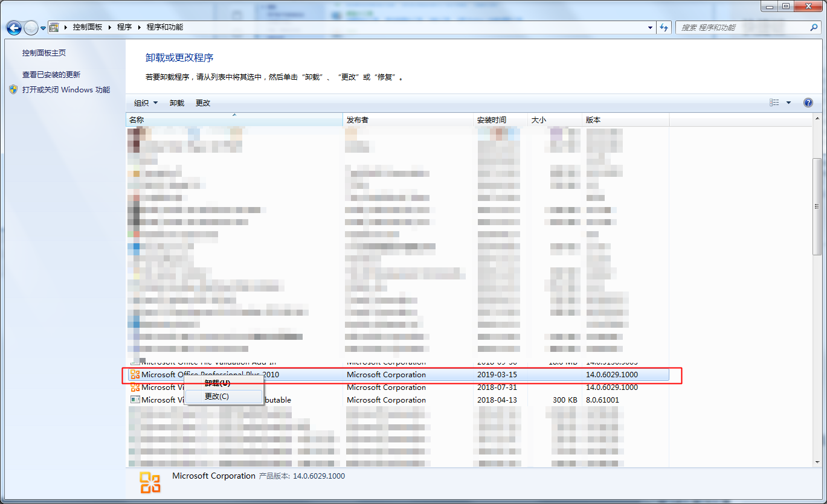Viewport: 827px width, 504px height.
Task: Open the recent pages dropdown arrow
Action: tap(43, 28)
